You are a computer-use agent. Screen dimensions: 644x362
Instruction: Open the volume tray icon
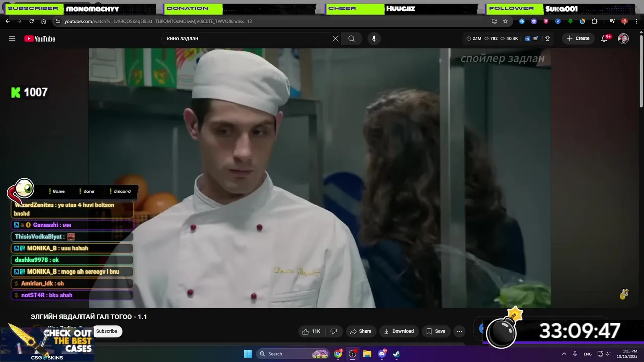tap(608, 354)
